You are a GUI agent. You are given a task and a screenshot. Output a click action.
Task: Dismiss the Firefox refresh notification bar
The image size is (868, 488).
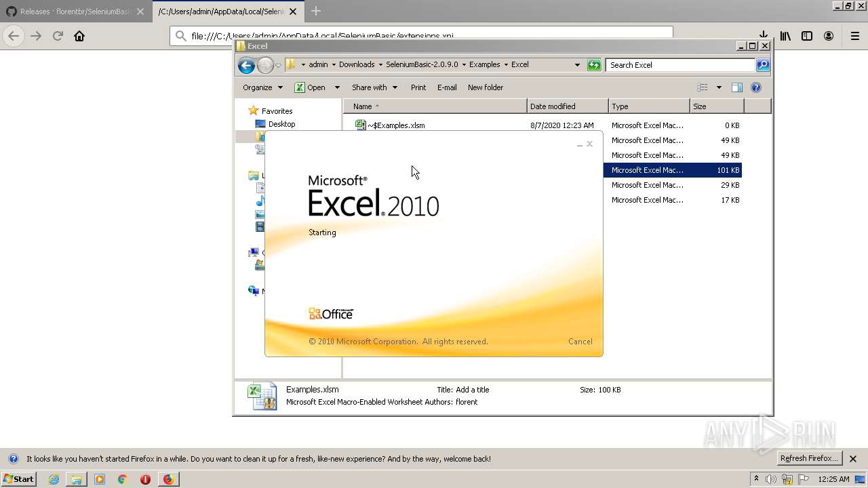[x=854, y=459]
